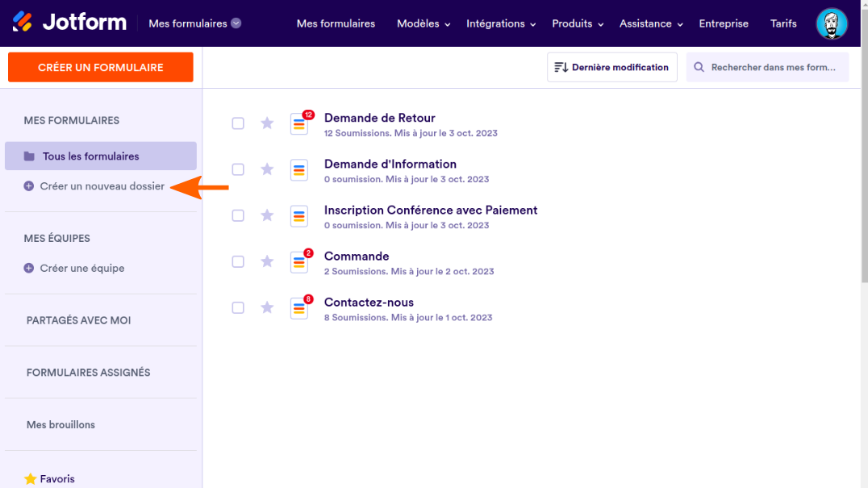Click the Mes équipes heading
Screen dimensions: 868x488
click(56, 239)
